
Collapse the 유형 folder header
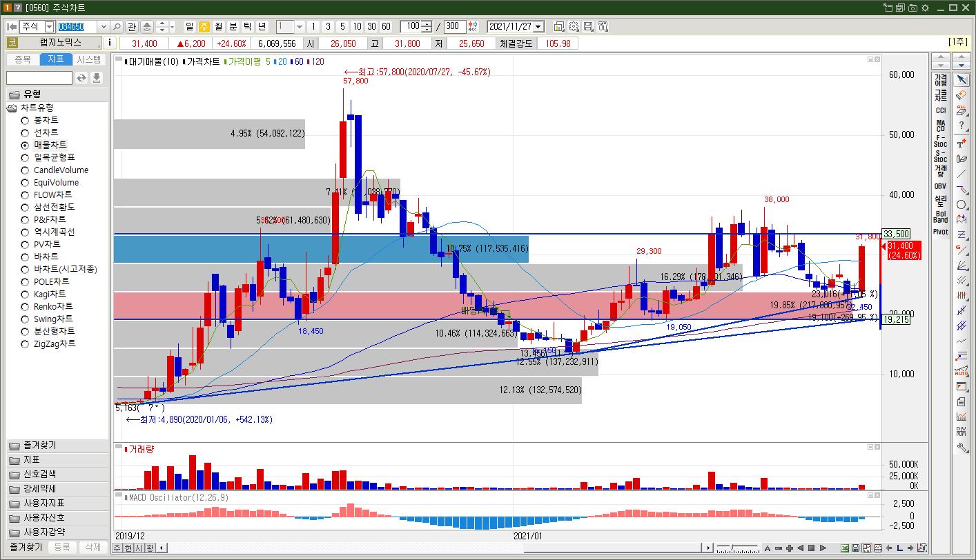point(57,94)
